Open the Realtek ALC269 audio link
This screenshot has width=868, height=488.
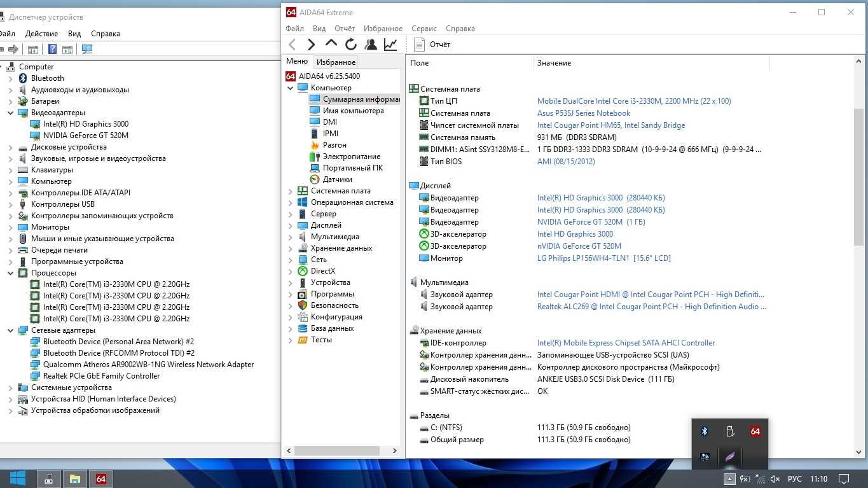[x=652, y=307]
